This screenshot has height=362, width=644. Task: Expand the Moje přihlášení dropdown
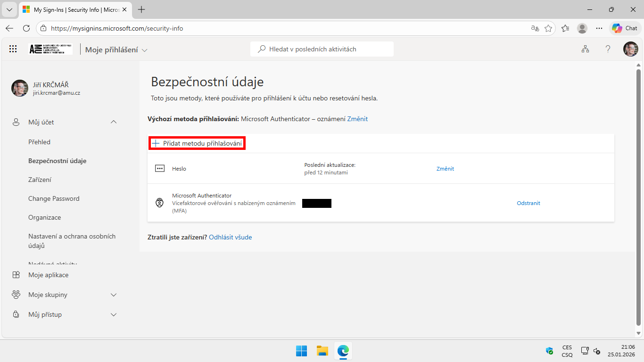(145, 49)
